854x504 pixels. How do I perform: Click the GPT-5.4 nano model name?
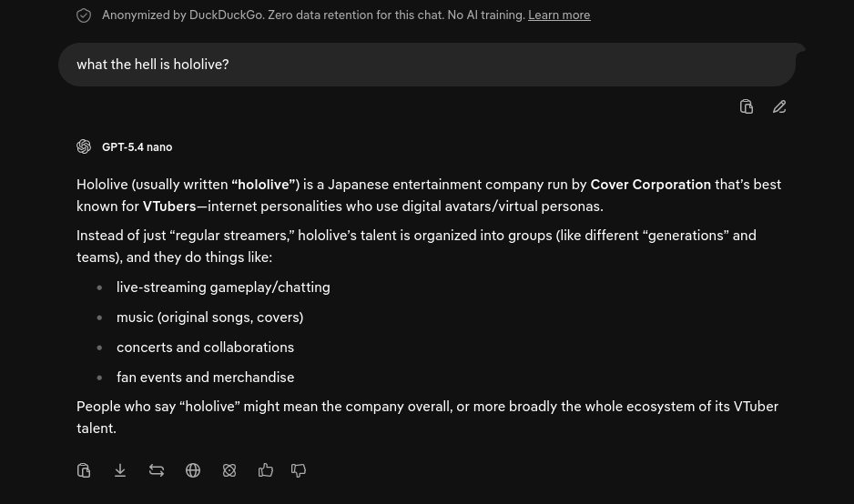pyautogui.click(x=137, y=147)
